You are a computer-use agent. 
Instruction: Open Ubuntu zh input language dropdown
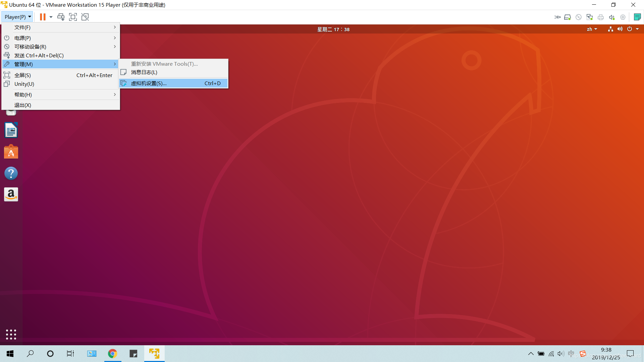(592, 29)
